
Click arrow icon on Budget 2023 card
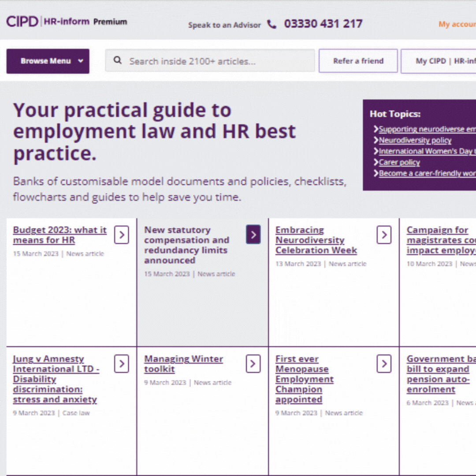[x=122, y=235]
